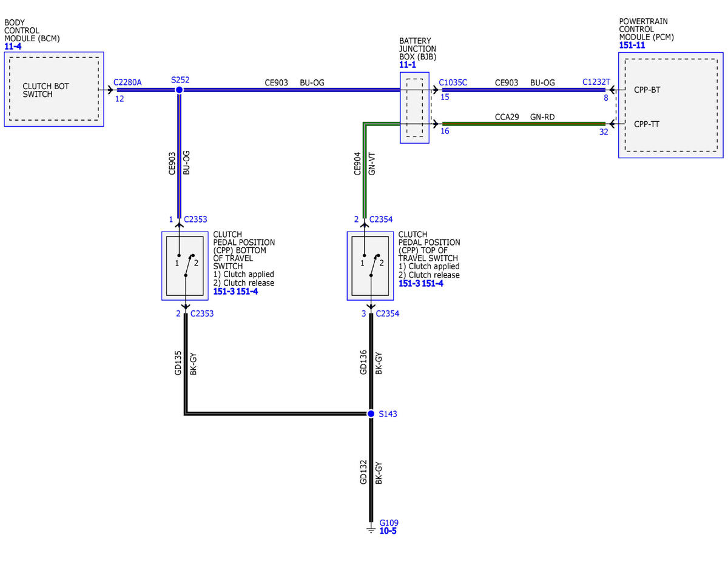Open the BJB 11-1 page reference
728x562 pixels.
point(408,65)
